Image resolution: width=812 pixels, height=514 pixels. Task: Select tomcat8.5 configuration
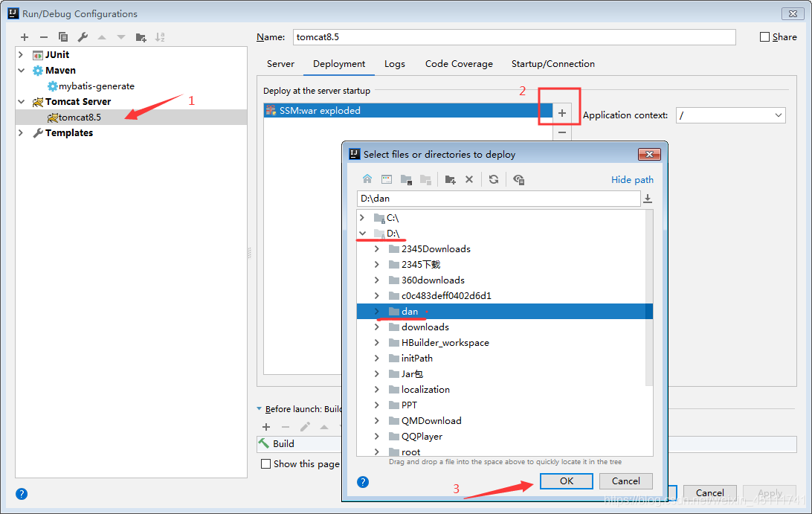131,117
